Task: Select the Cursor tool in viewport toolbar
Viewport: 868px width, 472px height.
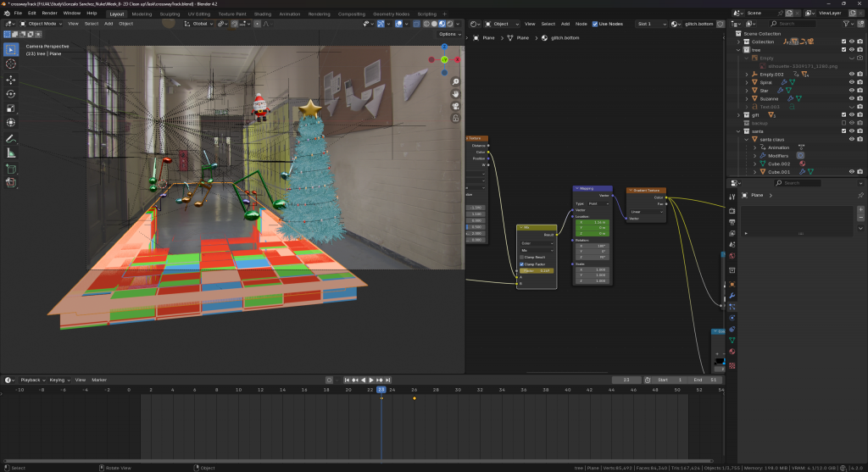Action: coord(10,64)
